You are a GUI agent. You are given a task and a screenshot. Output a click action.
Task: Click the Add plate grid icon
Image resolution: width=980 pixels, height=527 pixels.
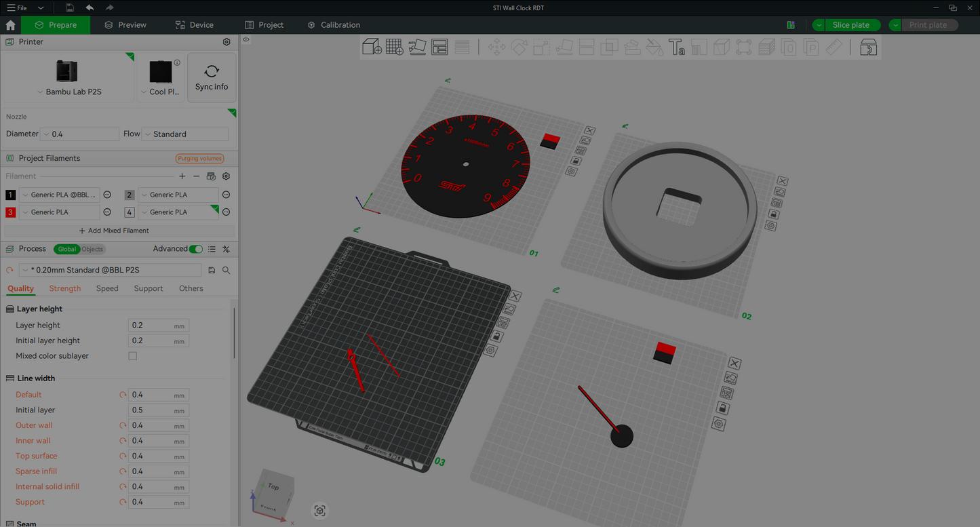tap(395, 47)
